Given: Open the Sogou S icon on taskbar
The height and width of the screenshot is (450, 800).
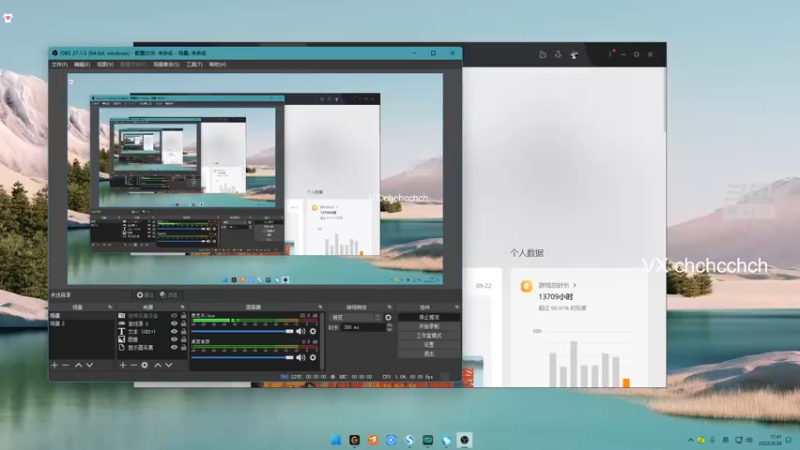Looking at the screenshot, I should tap(409, 440).
